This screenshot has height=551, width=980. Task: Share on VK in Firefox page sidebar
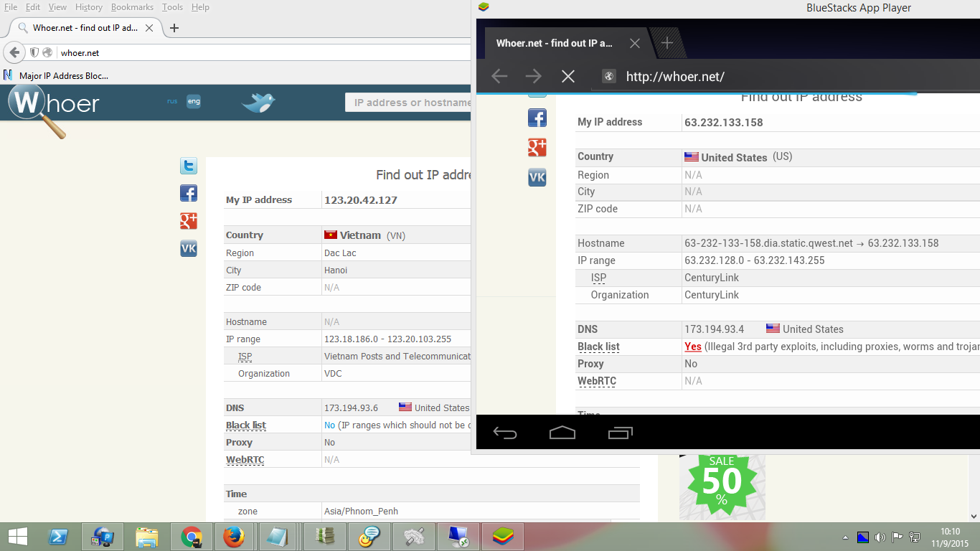click(188, 248)
